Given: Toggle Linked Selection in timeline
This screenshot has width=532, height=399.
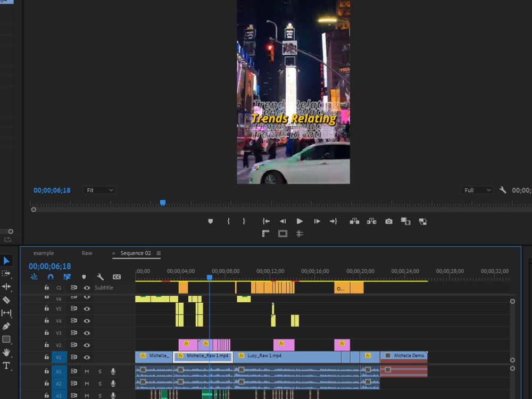Looking at the screenshot, I should pyautogui.click(x=67, y=277).
